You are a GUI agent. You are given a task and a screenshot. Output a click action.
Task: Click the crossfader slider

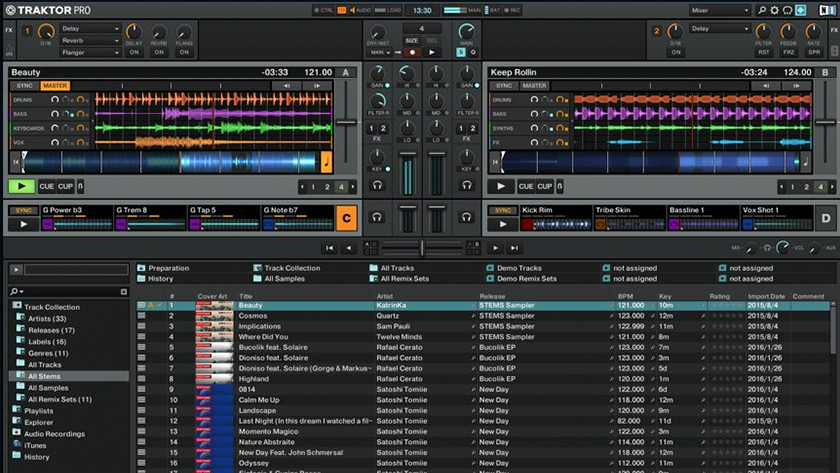(x=420, y=247)
